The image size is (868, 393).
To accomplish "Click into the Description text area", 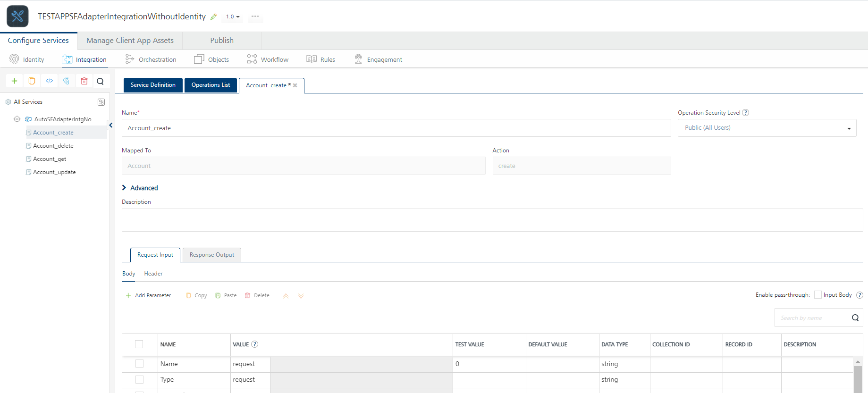I will pyautogui.click(x=492, y=220).
